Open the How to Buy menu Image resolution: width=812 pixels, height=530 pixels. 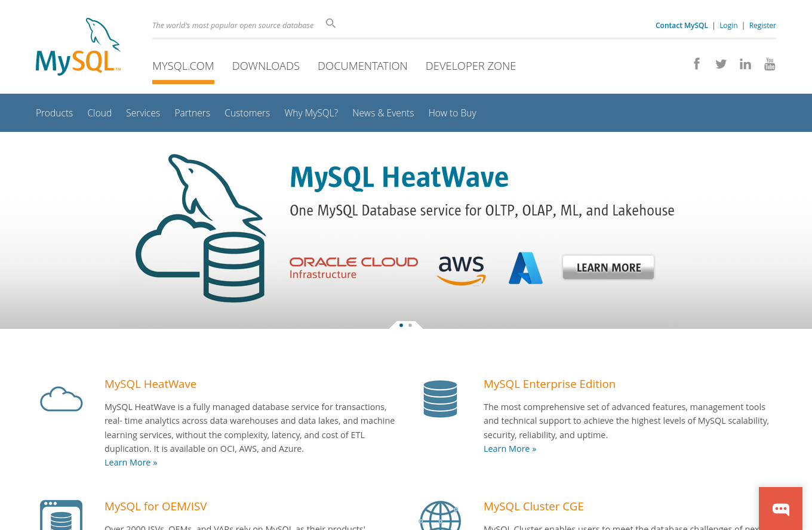[453, 113]
